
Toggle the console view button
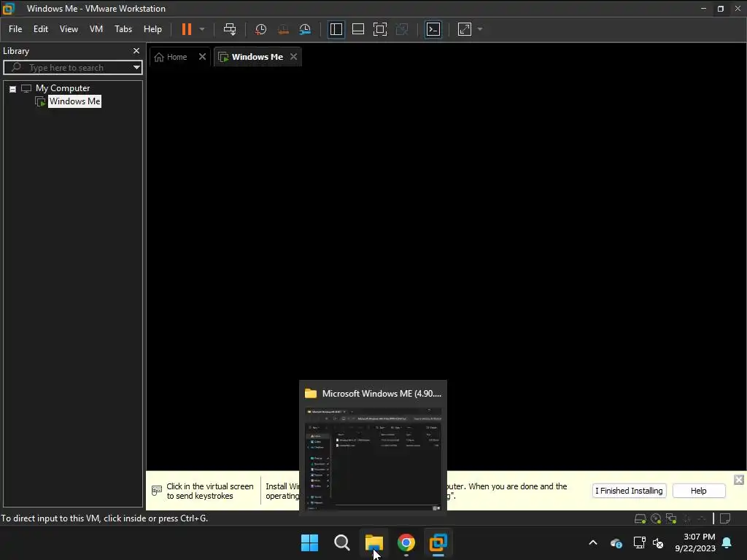433,29
